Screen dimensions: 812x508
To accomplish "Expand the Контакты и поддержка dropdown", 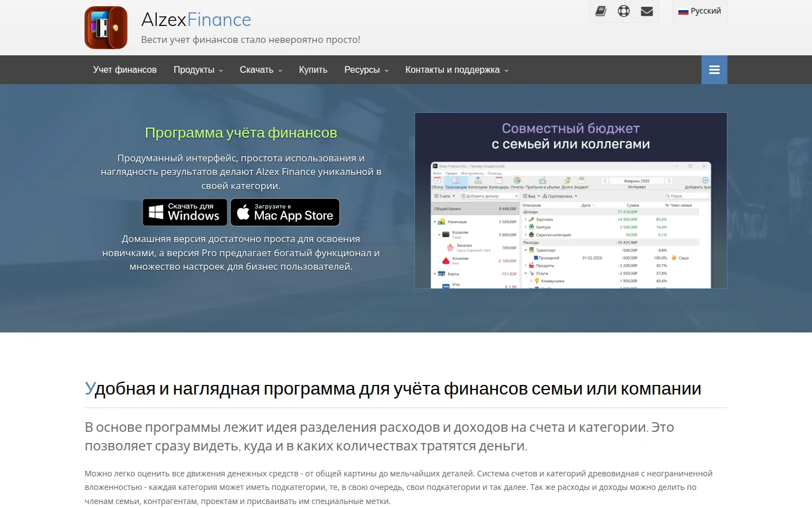I will (457, 70).
